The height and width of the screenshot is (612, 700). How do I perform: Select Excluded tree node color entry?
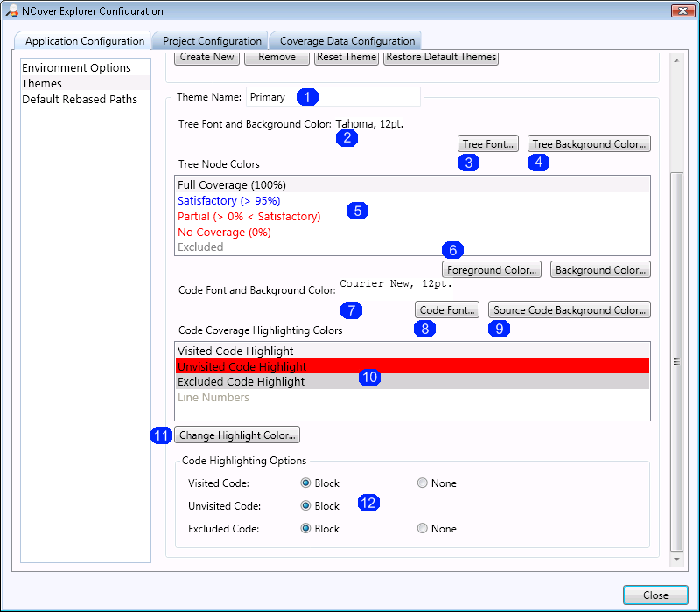412,247
